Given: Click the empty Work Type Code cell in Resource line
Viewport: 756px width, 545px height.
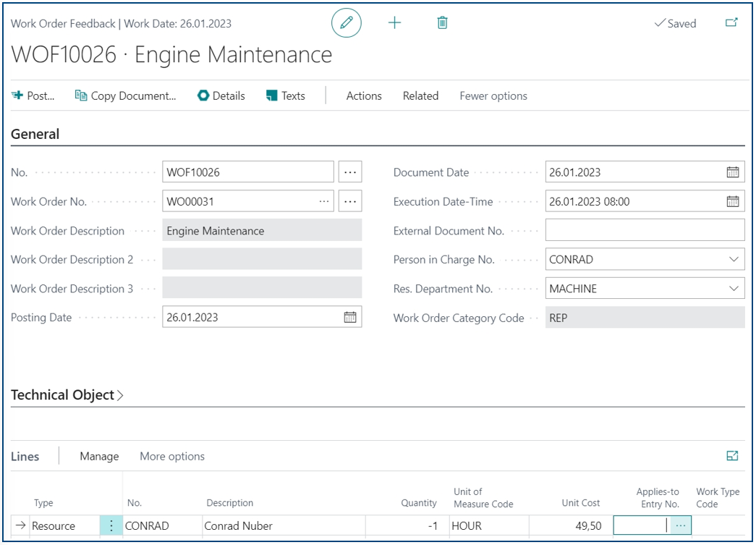Looking at the screenshot, I should point(718,525).
